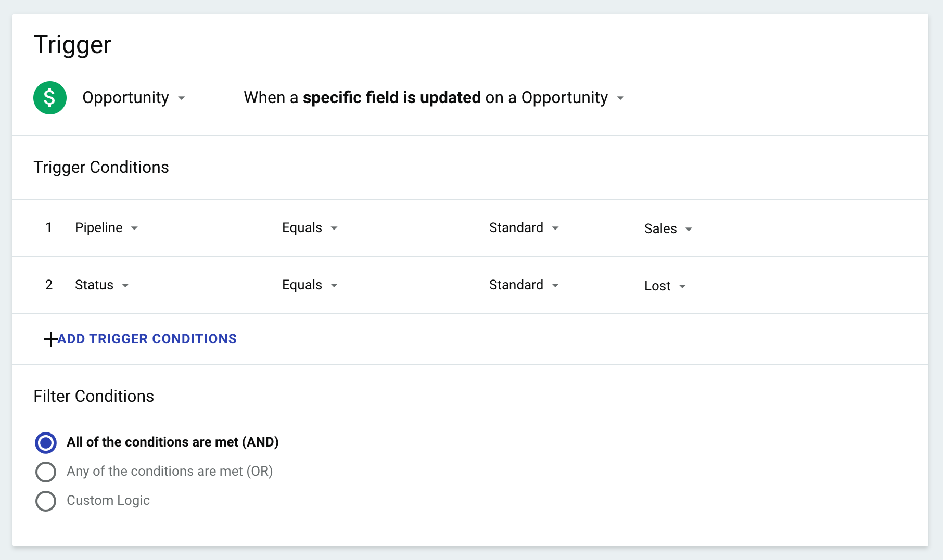This screenshot has height=560, width=943.
Task: Enable the Custom Logic option
Action: tap(46, 501)
